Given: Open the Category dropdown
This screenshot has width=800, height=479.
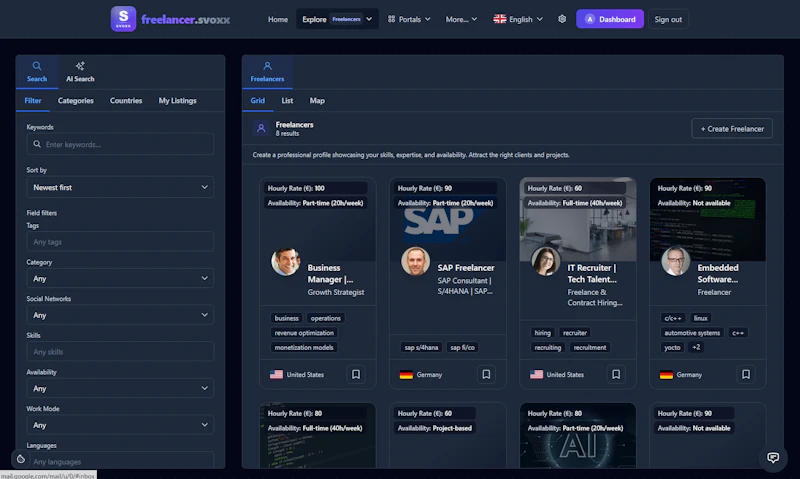Looking at the screenshot, I should (x=120, y=279).
